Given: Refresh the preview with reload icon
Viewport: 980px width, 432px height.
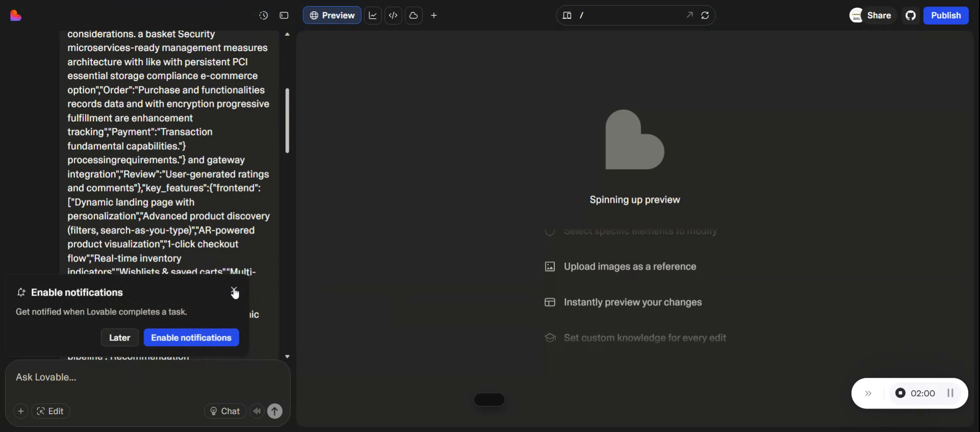Looking at the screenshot, I should coord(705,15).
